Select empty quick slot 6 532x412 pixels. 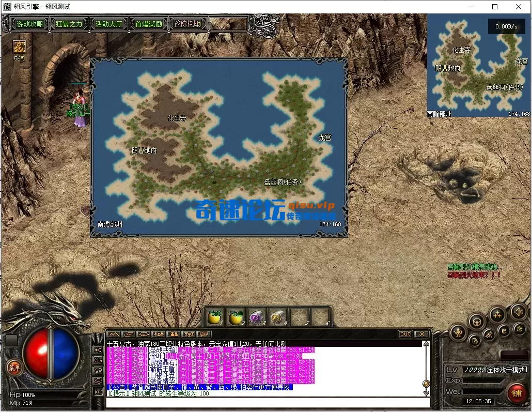click(320, 317)
